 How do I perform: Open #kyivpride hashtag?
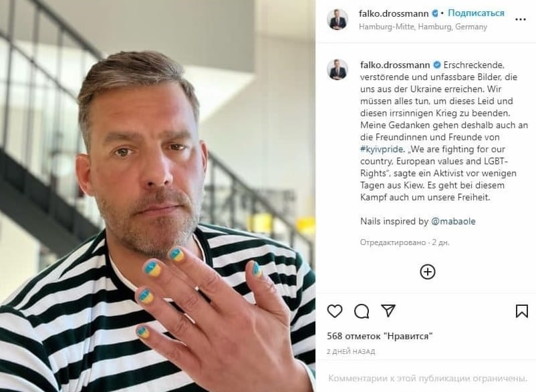(x=382, y=149)
